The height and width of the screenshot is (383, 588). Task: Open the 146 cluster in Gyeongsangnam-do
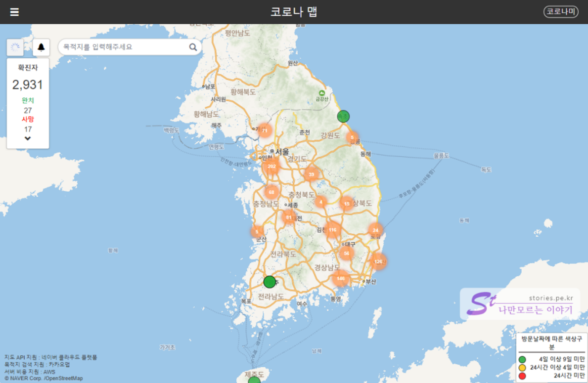(340, 279)
